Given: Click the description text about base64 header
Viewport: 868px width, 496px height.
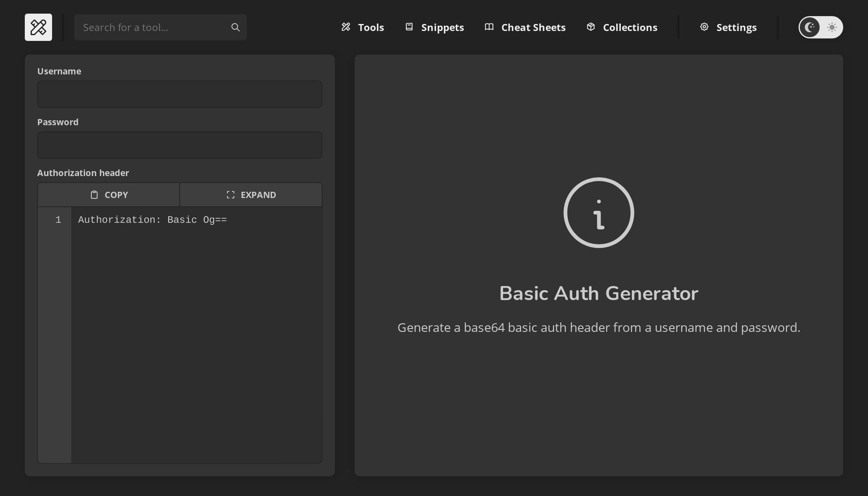Looking at the screenshot, I should [x=599, y=327].
